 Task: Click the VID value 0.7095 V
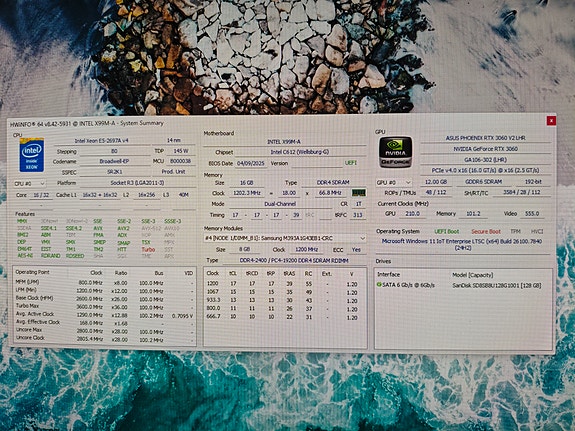coord(182,315)
